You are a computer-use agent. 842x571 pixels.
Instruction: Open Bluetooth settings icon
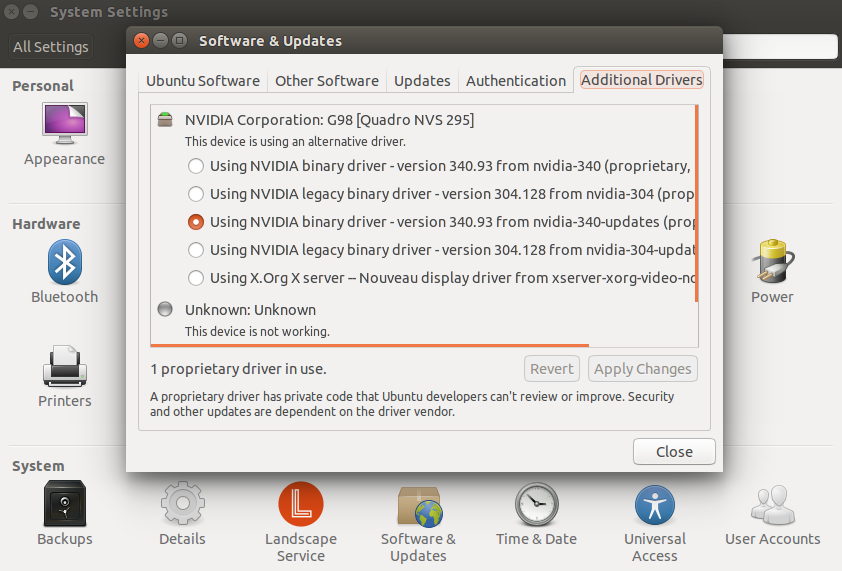[x=64, y=262]
